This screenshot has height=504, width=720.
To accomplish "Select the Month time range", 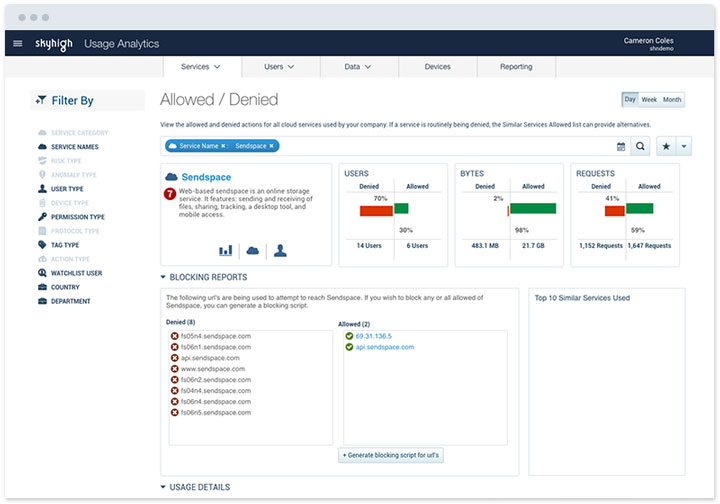I will [672, 100].
